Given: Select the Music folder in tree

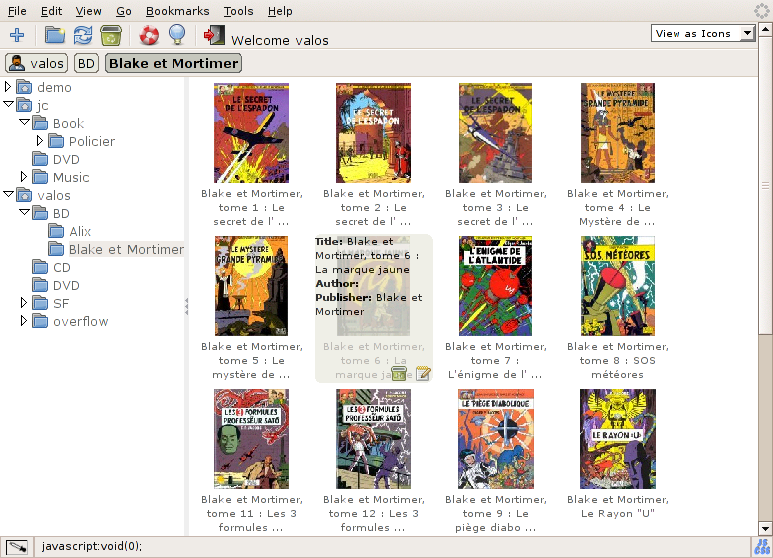Looking at the screenshot, I should [x=71, y=177].
